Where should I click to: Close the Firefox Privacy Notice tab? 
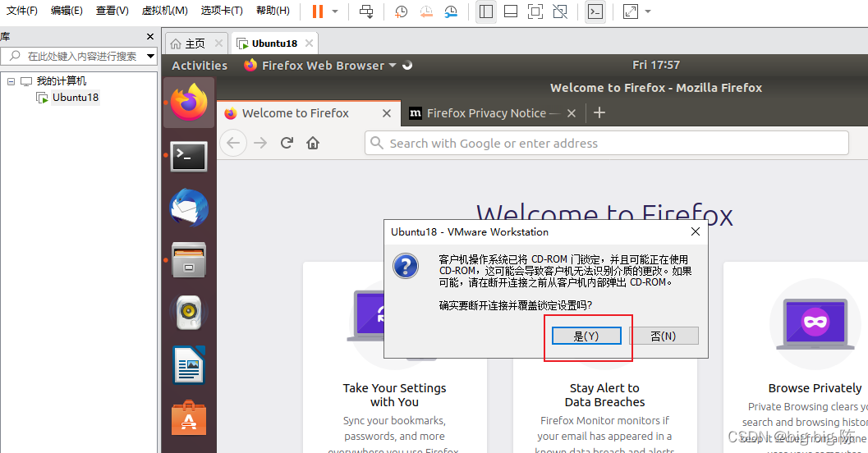point(572,113)
